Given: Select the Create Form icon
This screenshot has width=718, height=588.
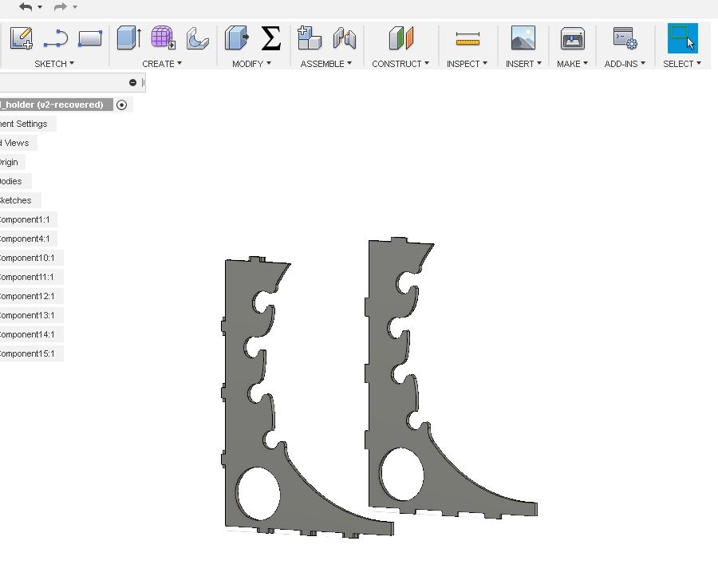Looking at the screenshot, I should [x=163, y=37].
